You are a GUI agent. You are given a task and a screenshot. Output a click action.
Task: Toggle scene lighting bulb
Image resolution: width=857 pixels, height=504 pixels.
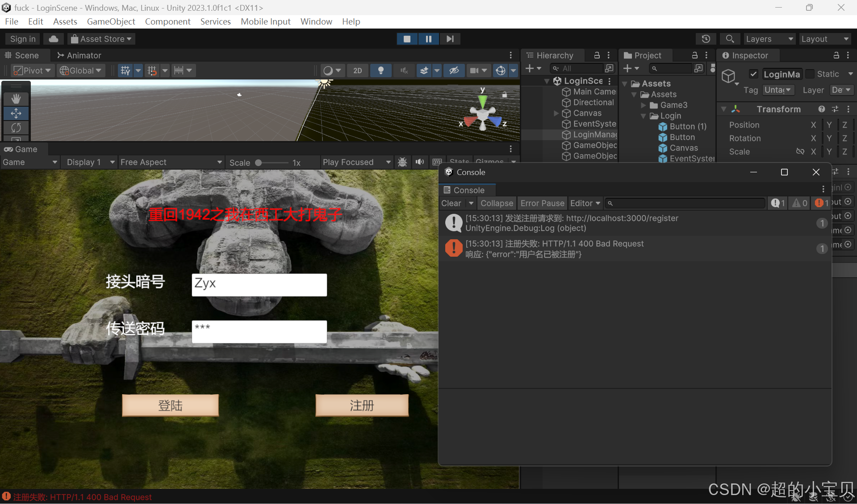(381, 71)
